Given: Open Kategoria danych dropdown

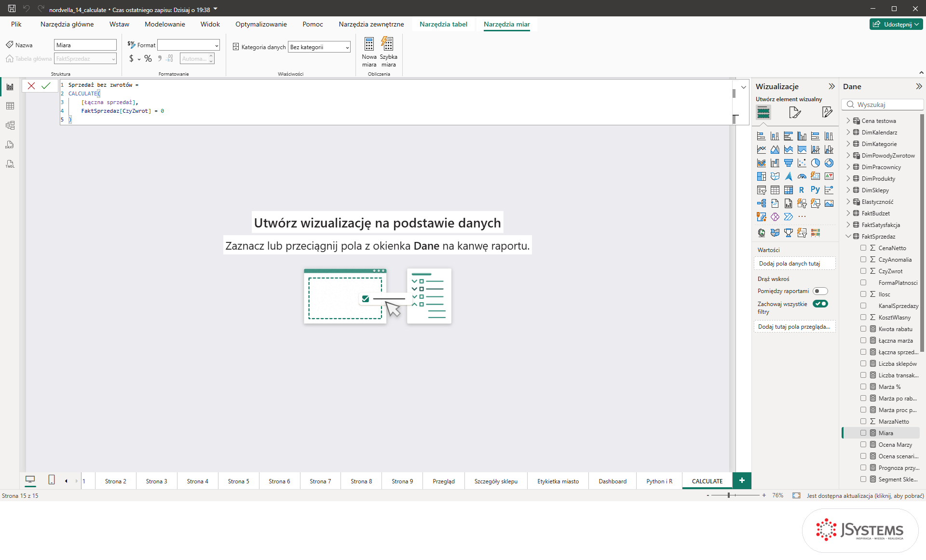Looking at the screenshot, I should [x=319, y=47].
